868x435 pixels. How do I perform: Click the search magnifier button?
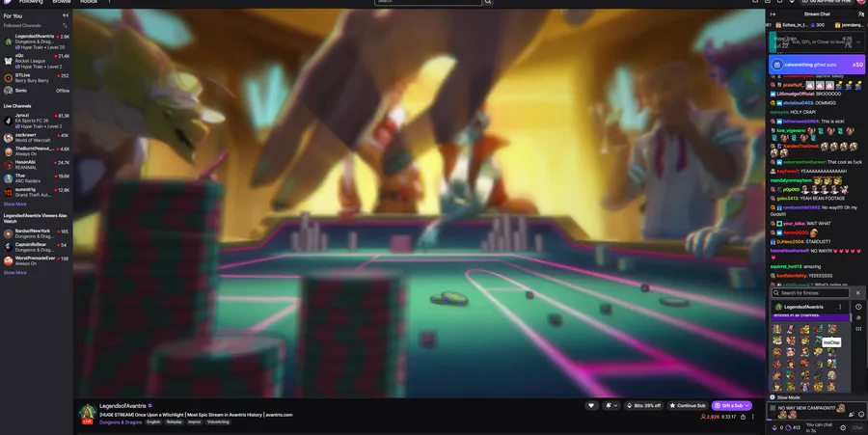click(x=488, y=2)
